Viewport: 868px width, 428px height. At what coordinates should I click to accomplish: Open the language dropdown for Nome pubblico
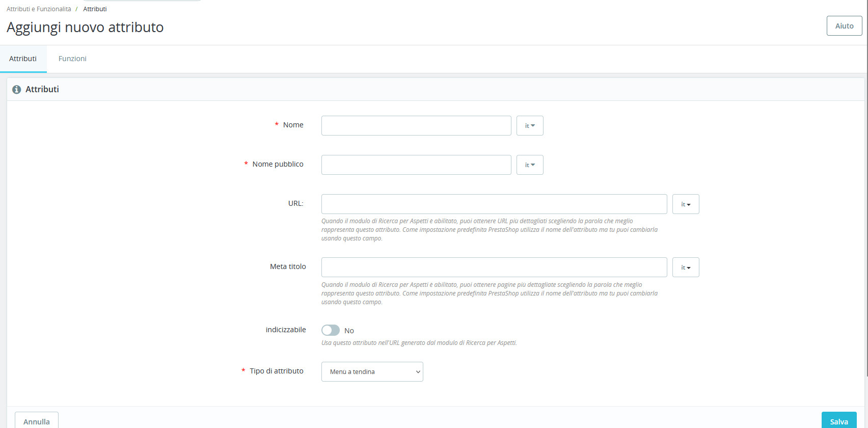pos(530,165)
